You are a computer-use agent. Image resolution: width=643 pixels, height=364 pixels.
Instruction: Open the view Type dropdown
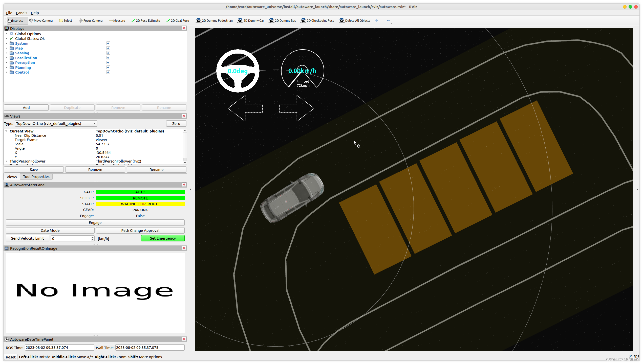[56, 124]
